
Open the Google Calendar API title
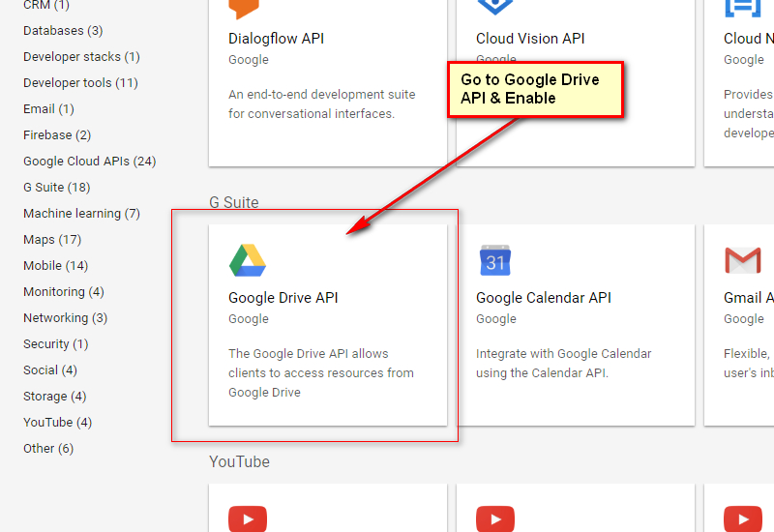[x=544, y=298]
